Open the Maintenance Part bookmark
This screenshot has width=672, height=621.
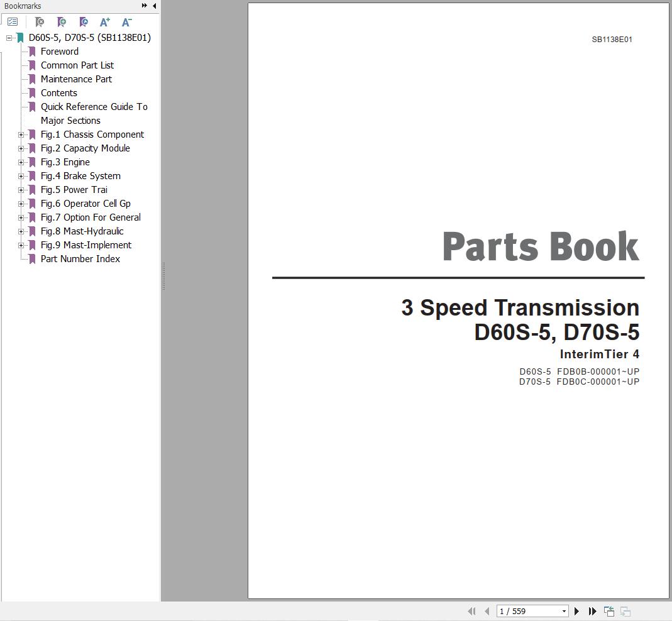click(76, 79)
